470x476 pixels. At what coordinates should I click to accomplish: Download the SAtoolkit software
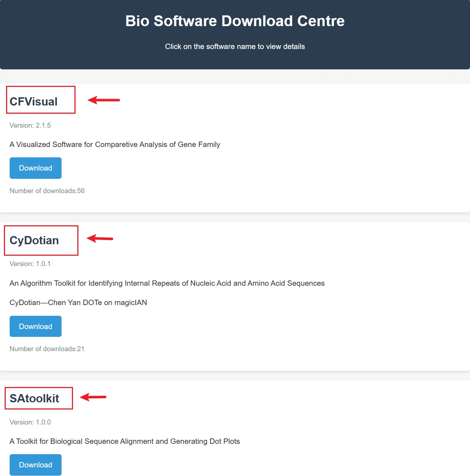tap(35, 465)
